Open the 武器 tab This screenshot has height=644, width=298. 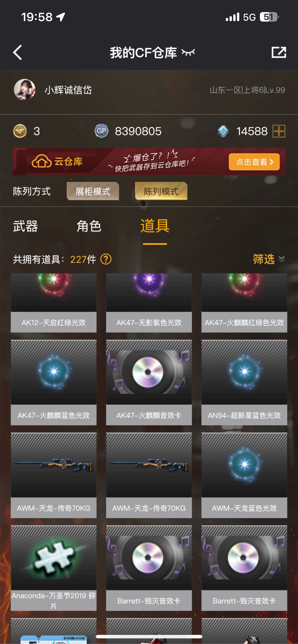[25, 226]
